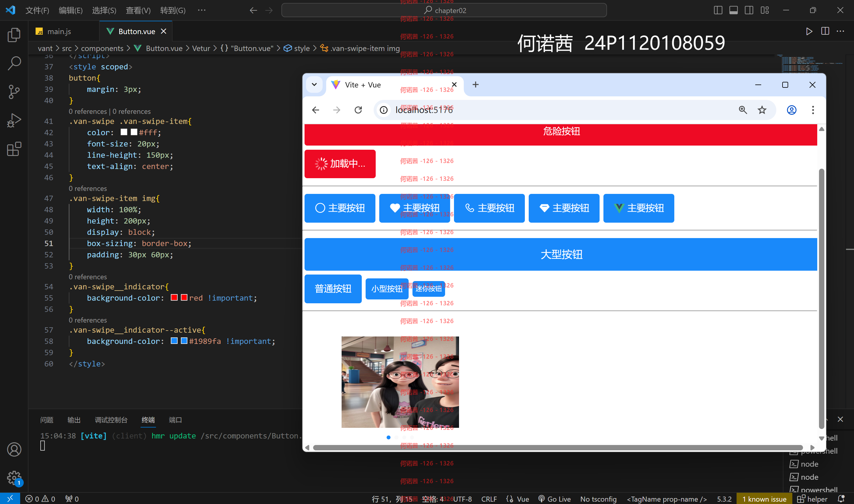
Task: Reload the browser page
Action: (358, 110)
